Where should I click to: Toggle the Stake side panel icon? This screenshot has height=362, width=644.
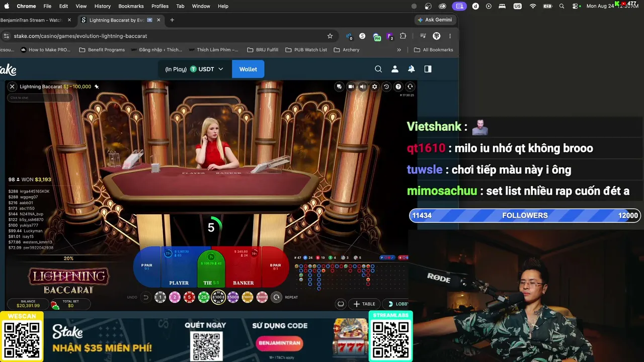pyautogui.click(x=428, y=69)
